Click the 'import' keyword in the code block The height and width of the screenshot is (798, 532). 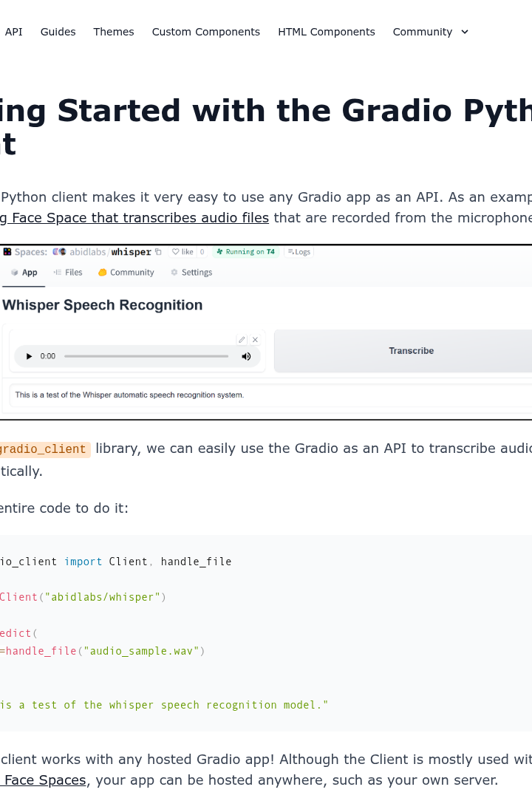(83, 562)
